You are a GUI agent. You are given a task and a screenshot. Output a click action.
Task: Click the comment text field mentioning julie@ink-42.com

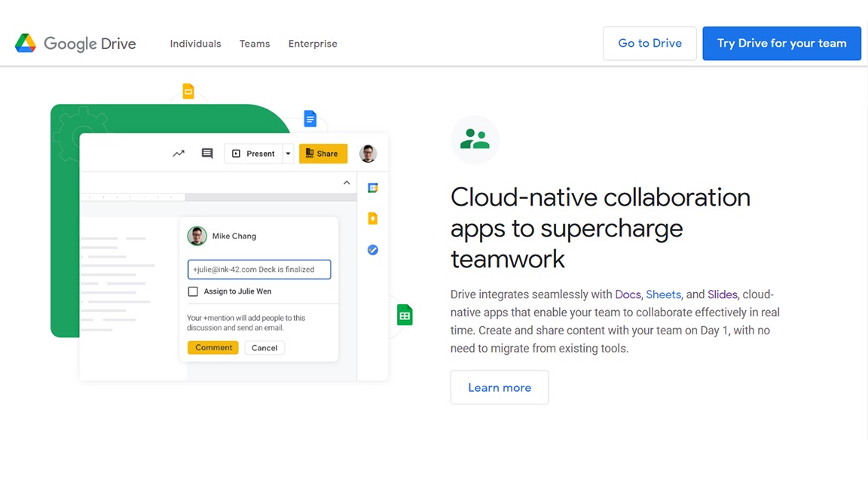point(259,269)
